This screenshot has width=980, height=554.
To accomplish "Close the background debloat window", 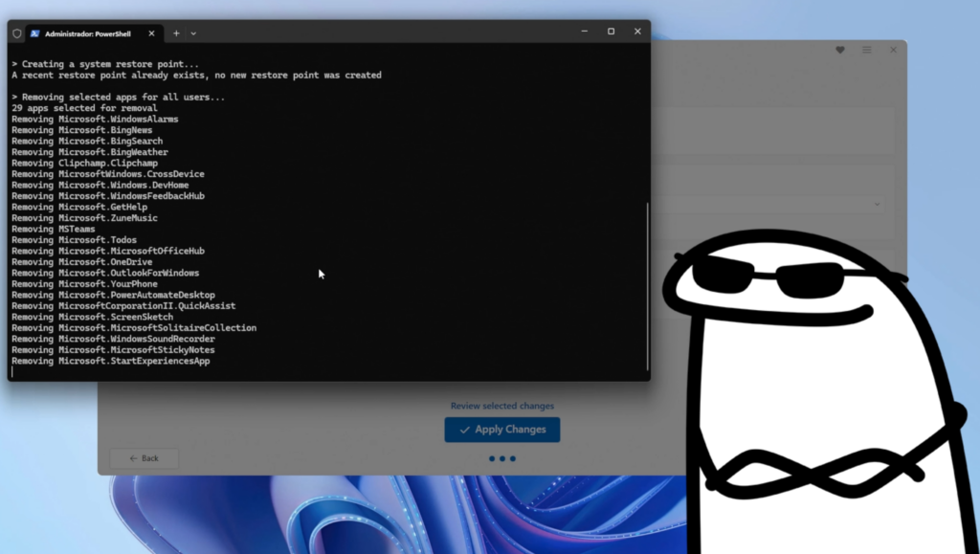I will click(x=893, y=50).
